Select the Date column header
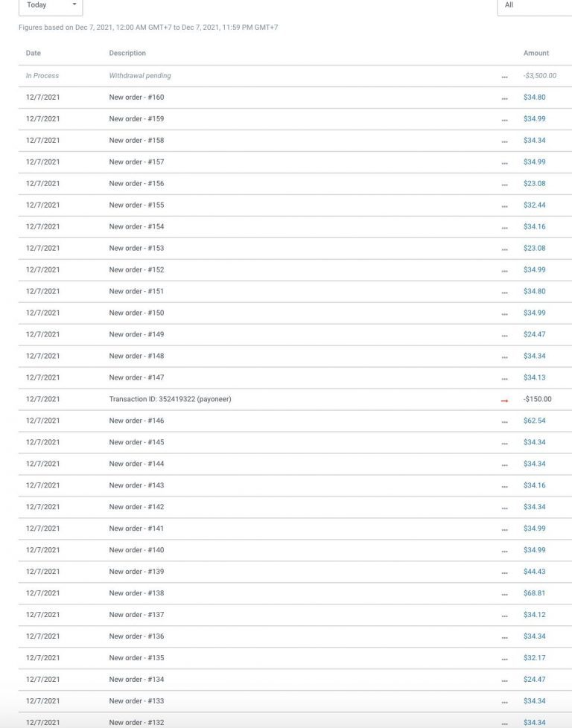The width and height of the screenshot is (572, 728). 34,53
